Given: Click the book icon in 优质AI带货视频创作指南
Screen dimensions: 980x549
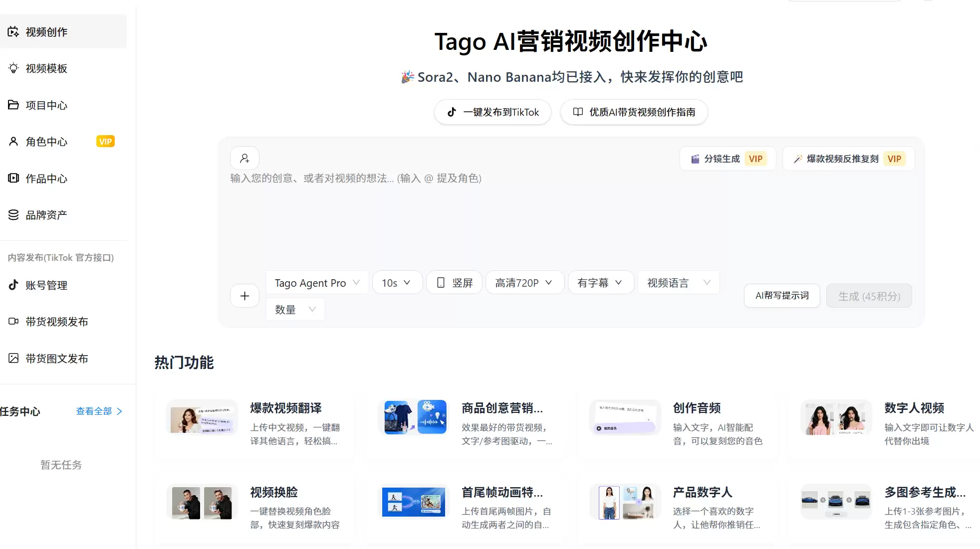Looking at the screenshot, I should pos(578,112).
